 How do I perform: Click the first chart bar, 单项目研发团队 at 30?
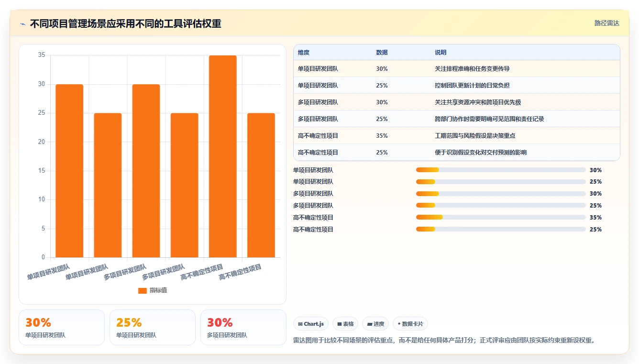pos(69,171)
